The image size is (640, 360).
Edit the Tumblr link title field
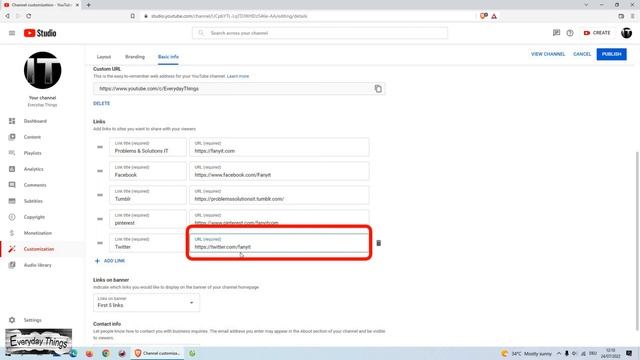(x=148, y=195)
